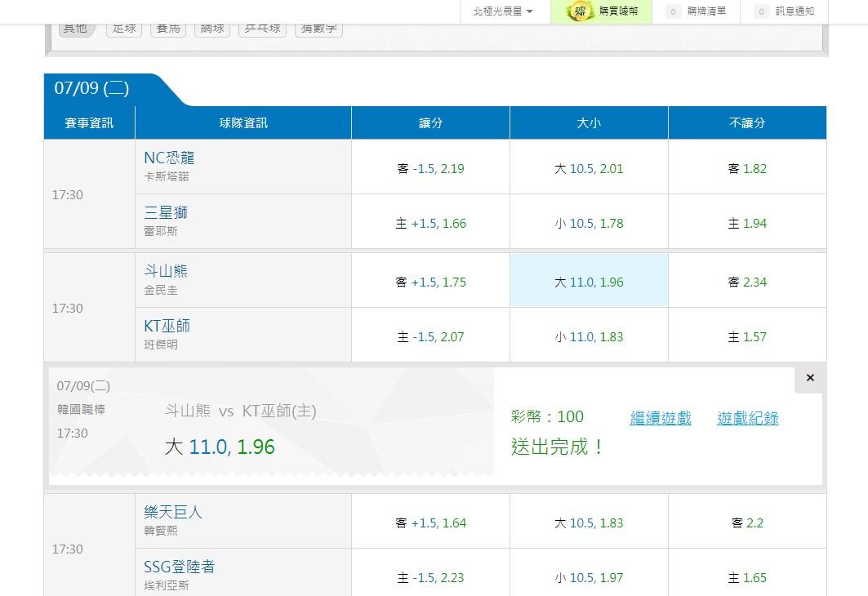Click 韓國職棒 league label
The height and width of the screenshot is (596, 868).
click(x=81, y=410)
